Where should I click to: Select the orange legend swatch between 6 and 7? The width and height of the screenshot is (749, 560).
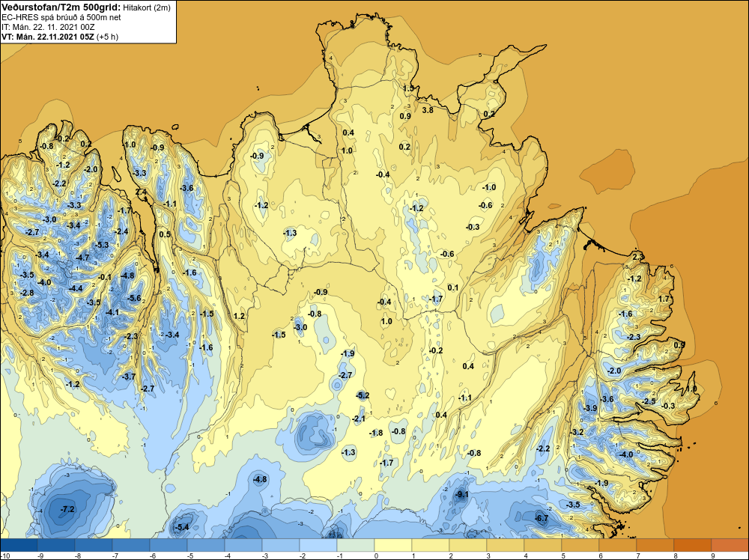pyautogui.click(x=617, y=545)
